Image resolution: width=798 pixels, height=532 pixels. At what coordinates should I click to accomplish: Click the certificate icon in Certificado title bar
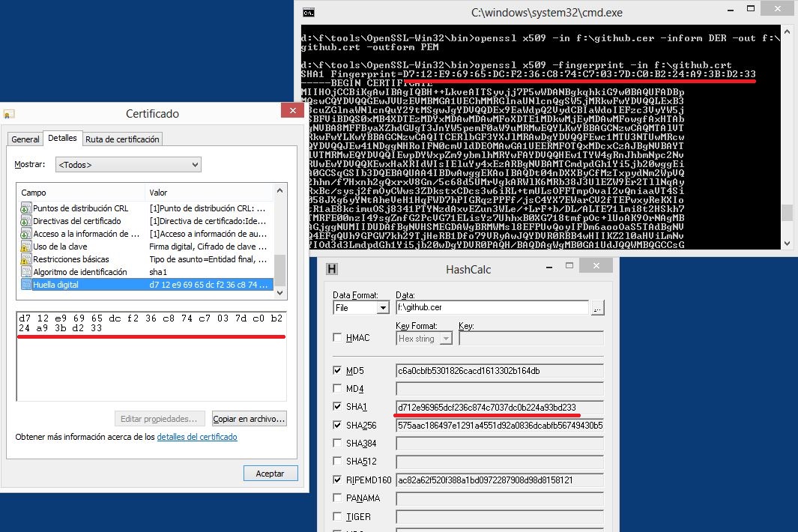pos(8,114)
